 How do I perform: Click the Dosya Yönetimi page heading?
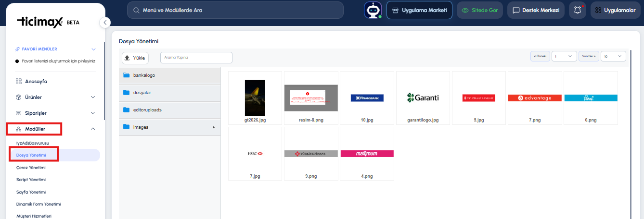coord(139,41)
